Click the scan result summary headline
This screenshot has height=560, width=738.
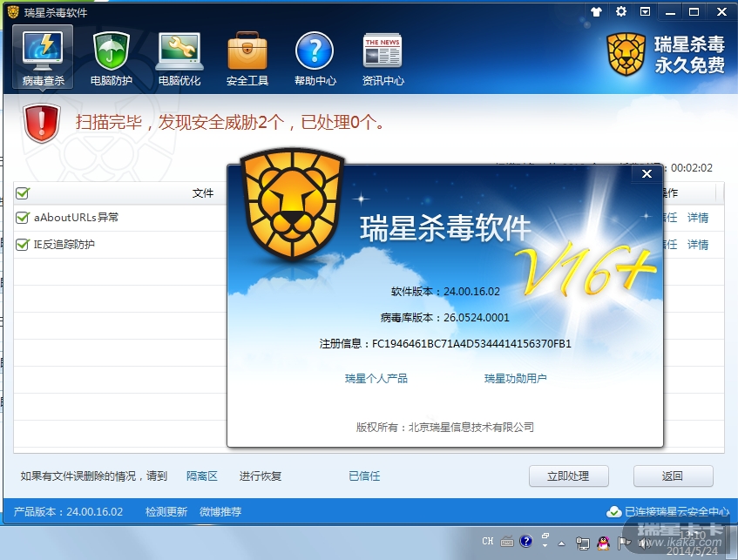point(230,122)
